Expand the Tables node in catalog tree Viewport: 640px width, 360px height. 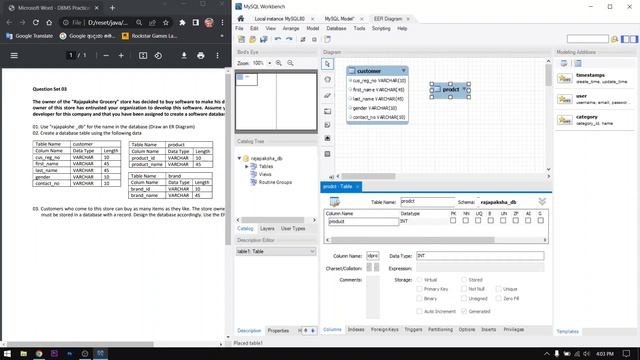(247, 167)
